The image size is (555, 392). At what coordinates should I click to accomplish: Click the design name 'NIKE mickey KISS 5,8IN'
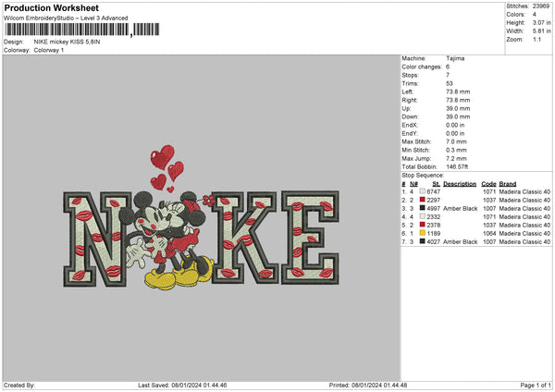point(67,42)
